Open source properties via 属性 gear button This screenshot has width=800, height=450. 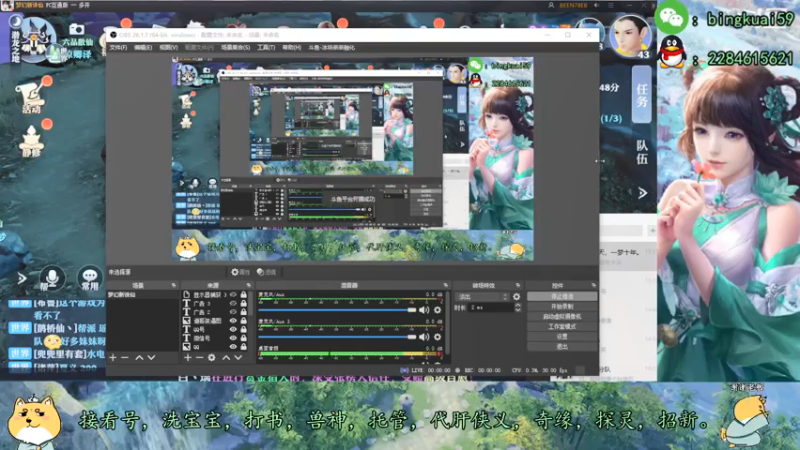(240, 272)
